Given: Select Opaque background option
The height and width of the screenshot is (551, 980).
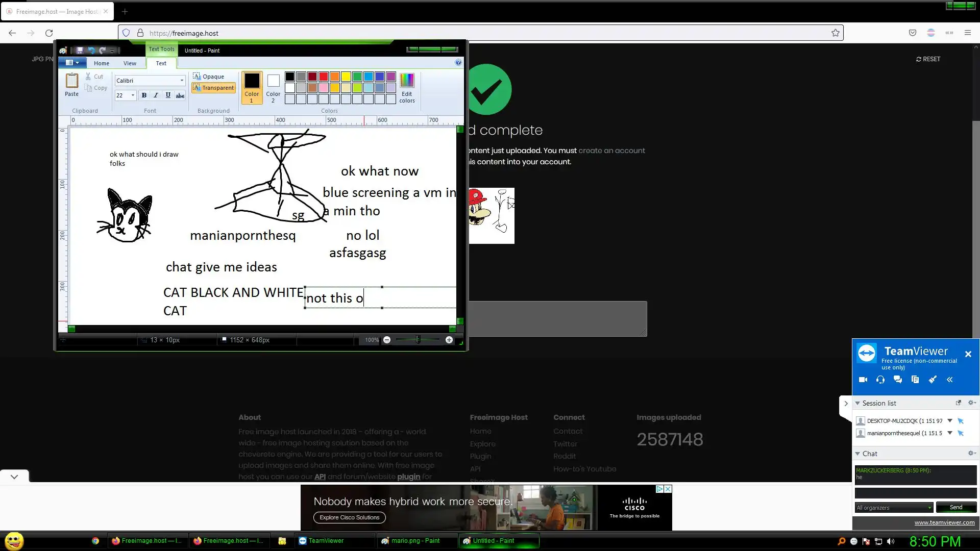Looking at the screenshot, I should coord(209,77).
